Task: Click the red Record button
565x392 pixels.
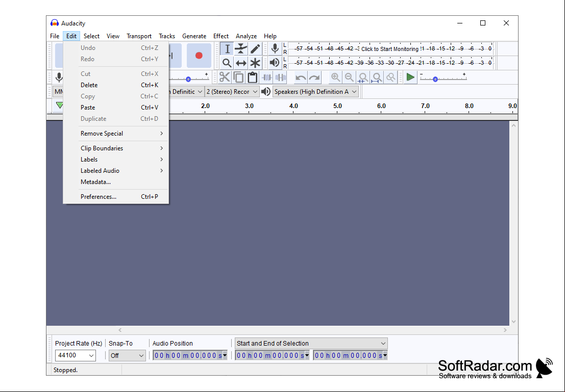Action: (x=199, y=56)
